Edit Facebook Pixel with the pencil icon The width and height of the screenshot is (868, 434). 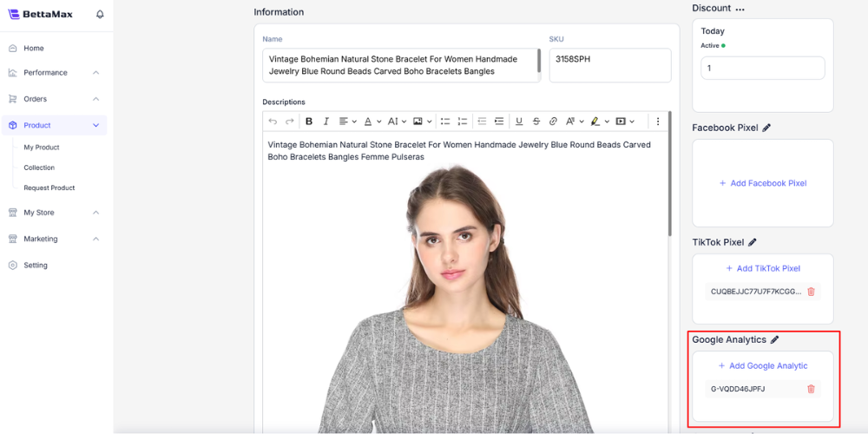[x=766, y=128]
